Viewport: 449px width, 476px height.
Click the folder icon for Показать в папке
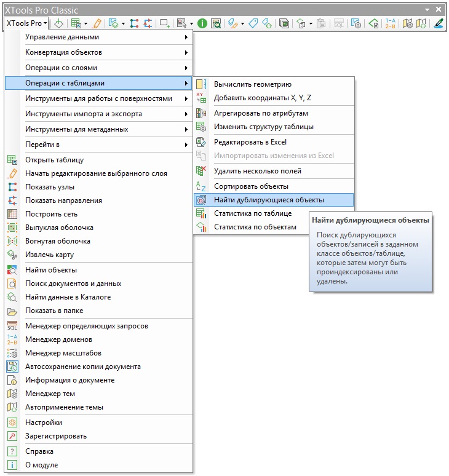click(12, 311)
